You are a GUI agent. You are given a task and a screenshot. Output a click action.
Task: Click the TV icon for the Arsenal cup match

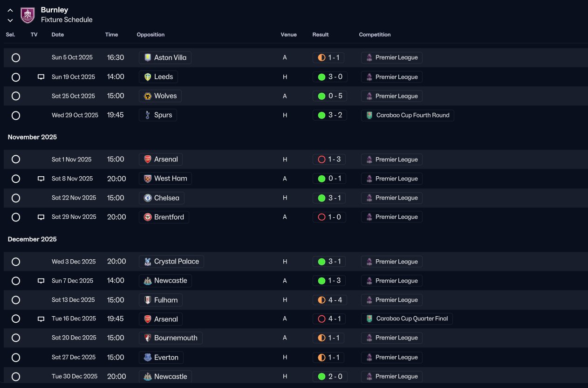41,319
